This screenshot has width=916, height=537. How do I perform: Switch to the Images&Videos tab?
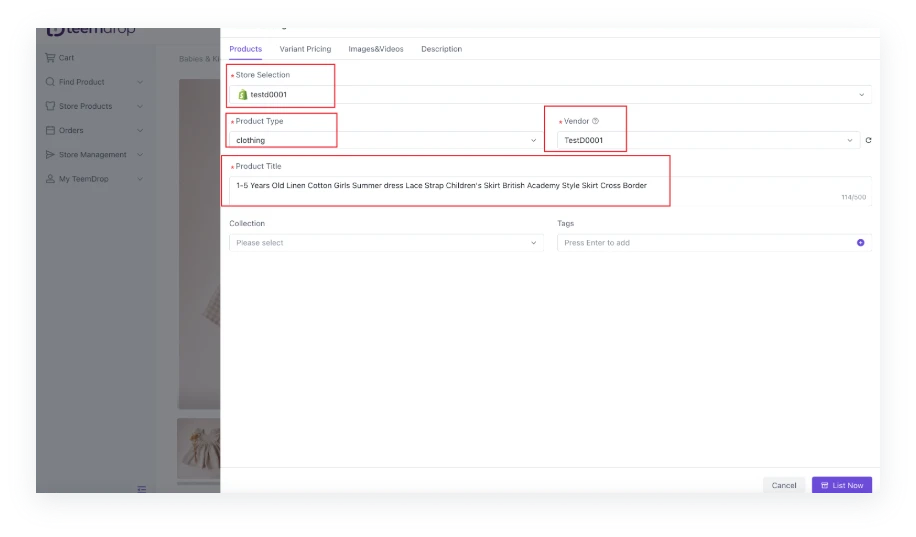pos(376,49)
